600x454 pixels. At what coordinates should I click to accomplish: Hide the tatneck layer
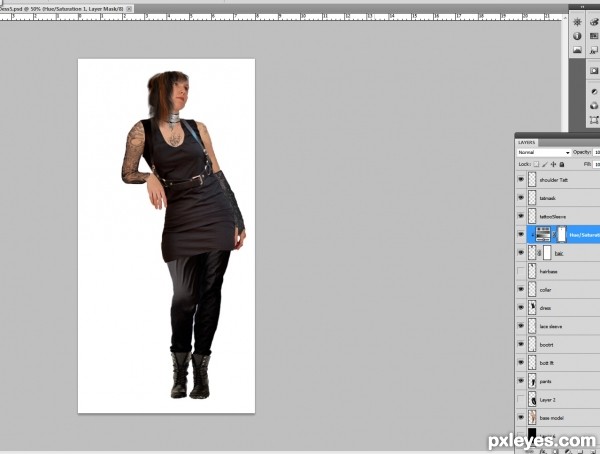pos(521,198)
